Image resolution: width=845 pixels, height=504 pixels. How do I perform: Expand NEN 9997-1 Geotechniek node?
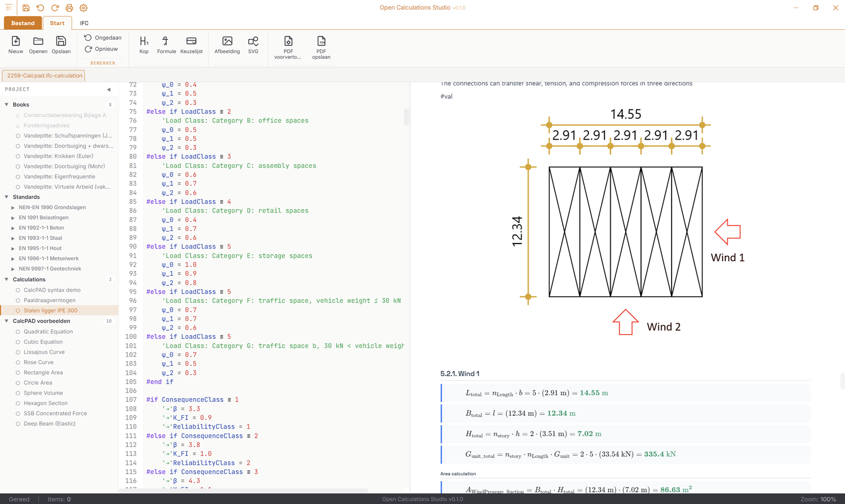tap(13, 269)
